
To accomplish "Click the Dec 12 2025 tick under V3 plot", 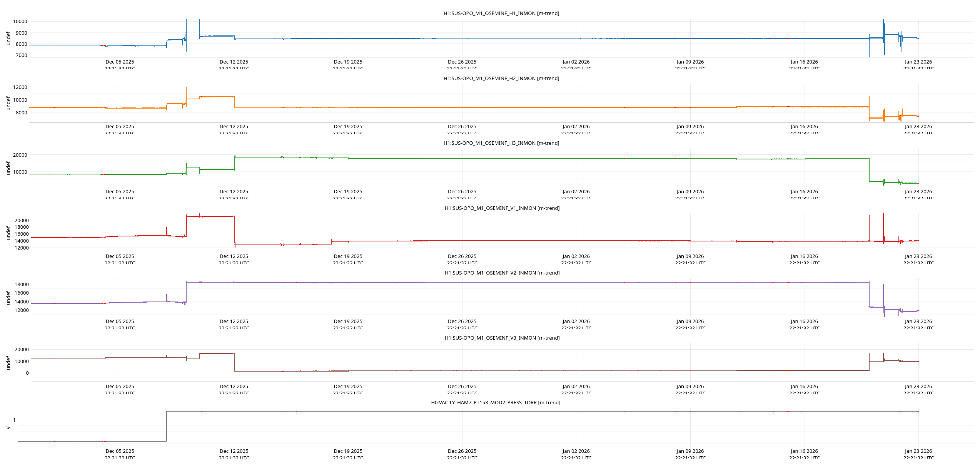I will point(234,387).
